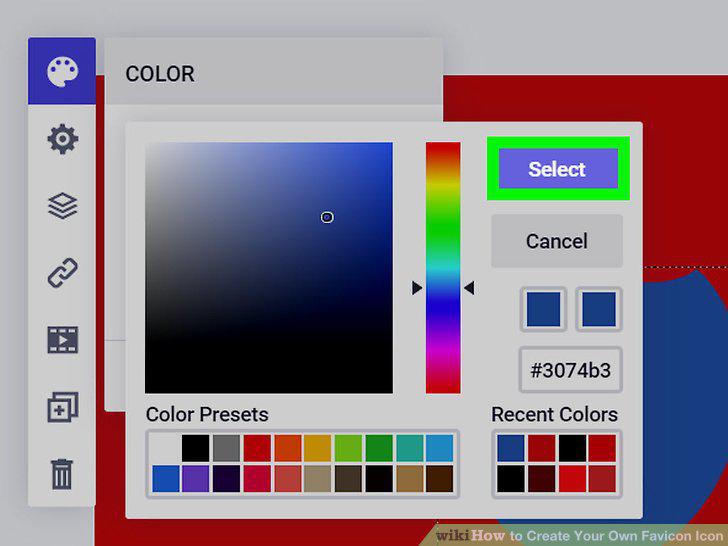Screen dimensions: 728x546
Task: Pick the gray color preset
Action: coord(226,448)
